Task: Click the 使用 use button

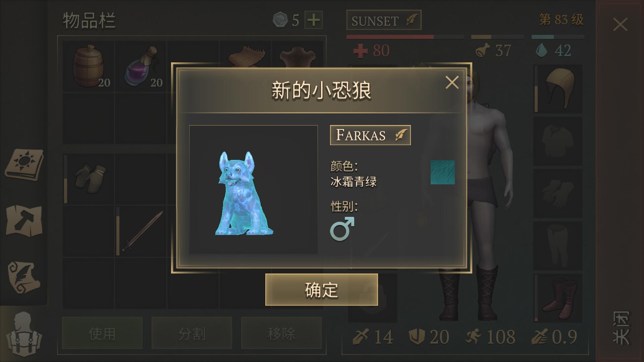Action: click(x=102, y=333)
